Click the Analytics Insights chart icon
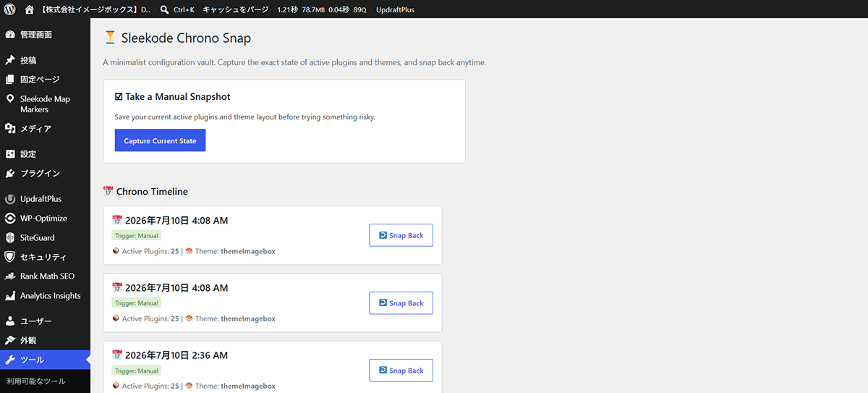Viewport: 868px width, 393px height. pos(10,296)
